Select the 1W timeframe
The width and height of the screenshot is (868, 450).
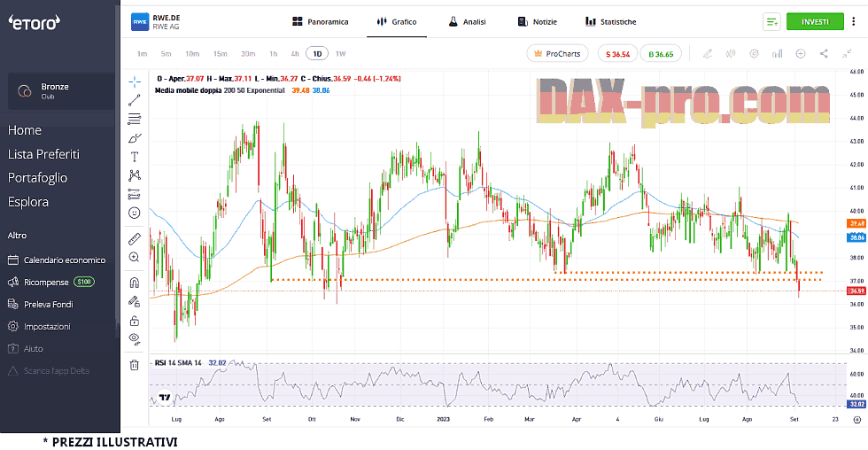tap(340, 54)
